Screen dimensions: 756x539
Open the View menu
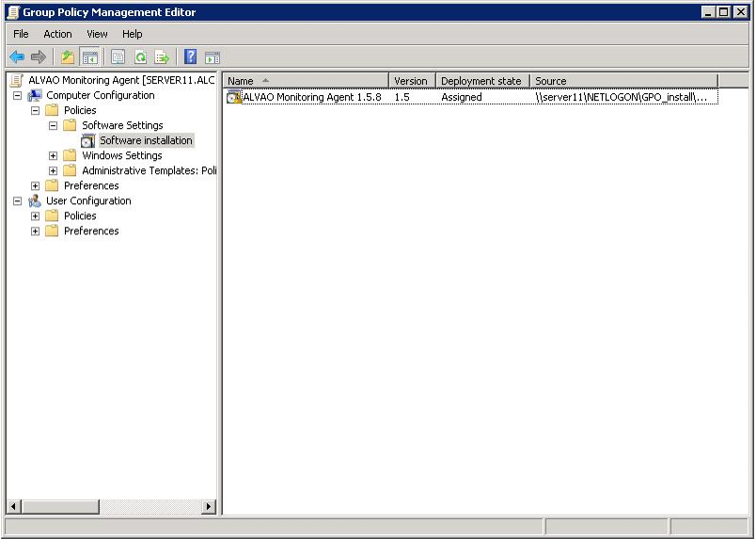pyautogui.click(x=97, y=34)
